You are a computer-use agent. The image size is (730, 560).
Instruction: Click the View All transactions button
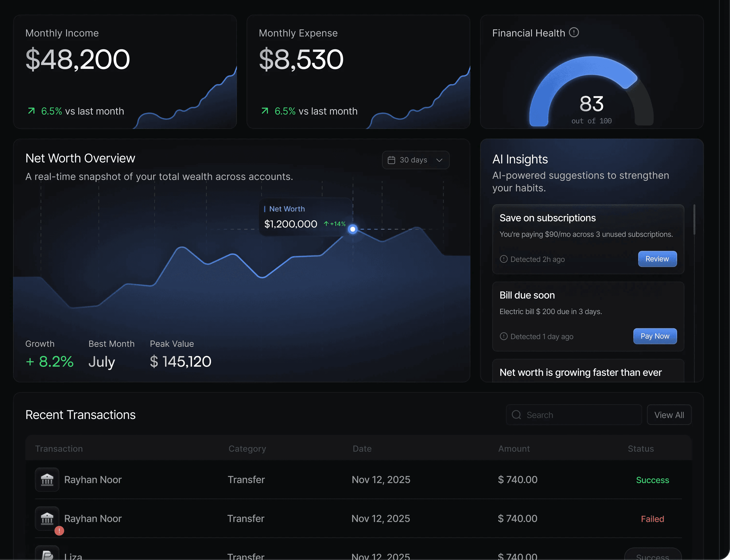(x=669, y=415)
